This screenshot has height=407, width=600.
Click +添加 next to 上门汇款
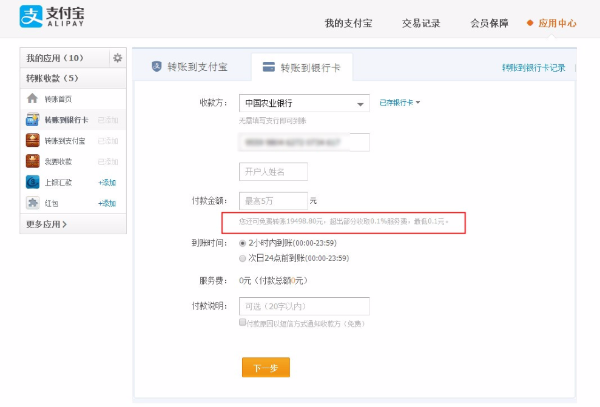pyautogui.click(x=107, y=182)
